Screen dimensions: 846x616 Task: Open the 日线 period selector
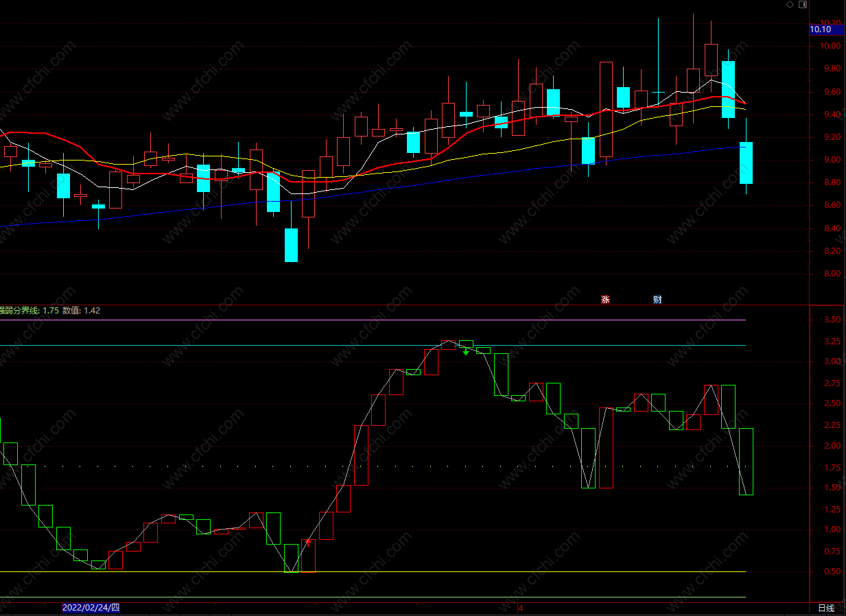(826, 608)
